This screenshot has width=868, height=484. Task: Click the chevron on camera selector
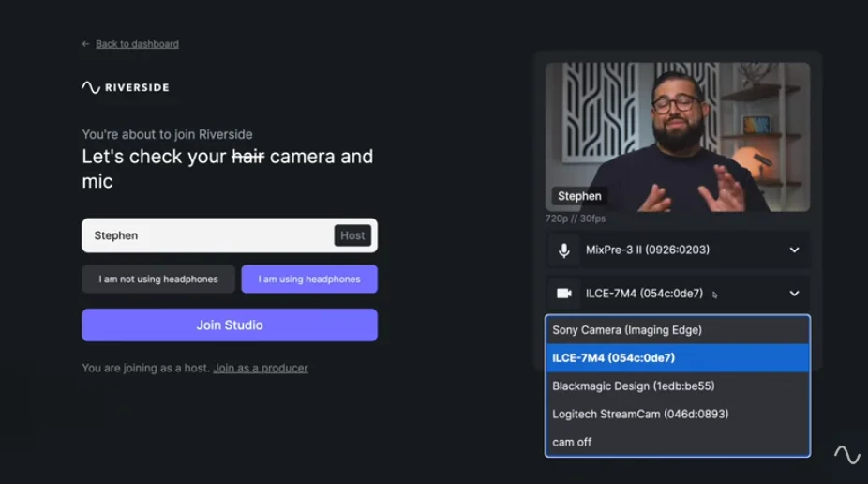794,294
